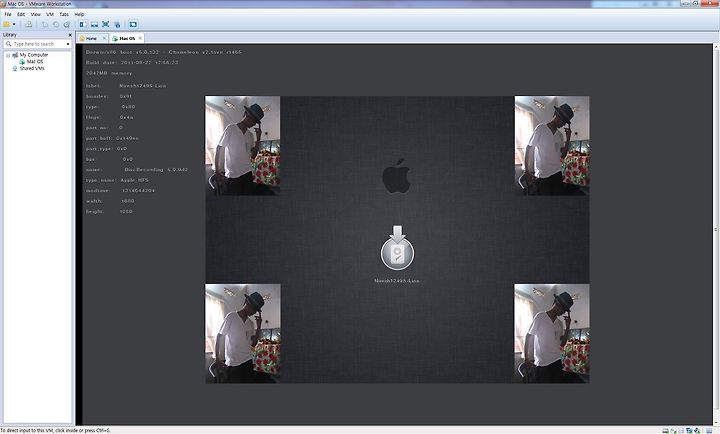The width and height of the screenshot is (720, 434).
Task: Click the console view toolbar icon
Action: (x=133, y=24)
